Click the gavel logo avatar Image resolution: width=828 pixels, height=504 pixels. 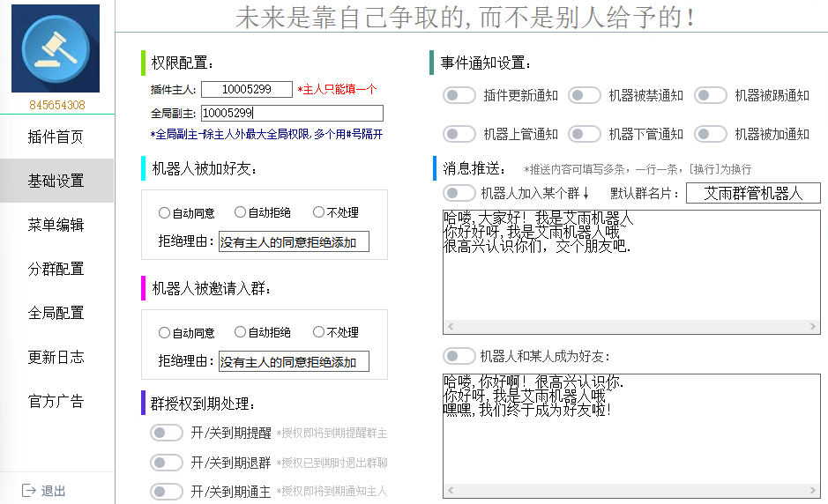[56, 48]
